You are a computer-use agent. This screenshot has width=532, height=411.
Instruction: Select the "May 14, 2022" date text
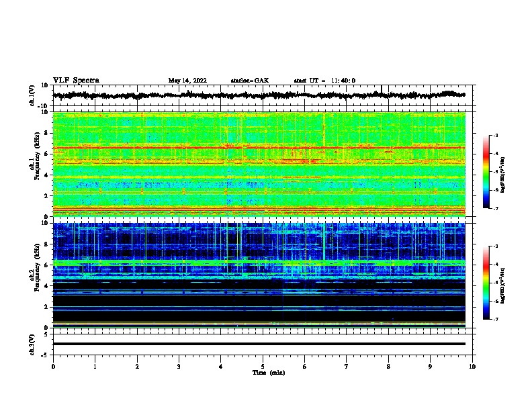click(187, 81)
